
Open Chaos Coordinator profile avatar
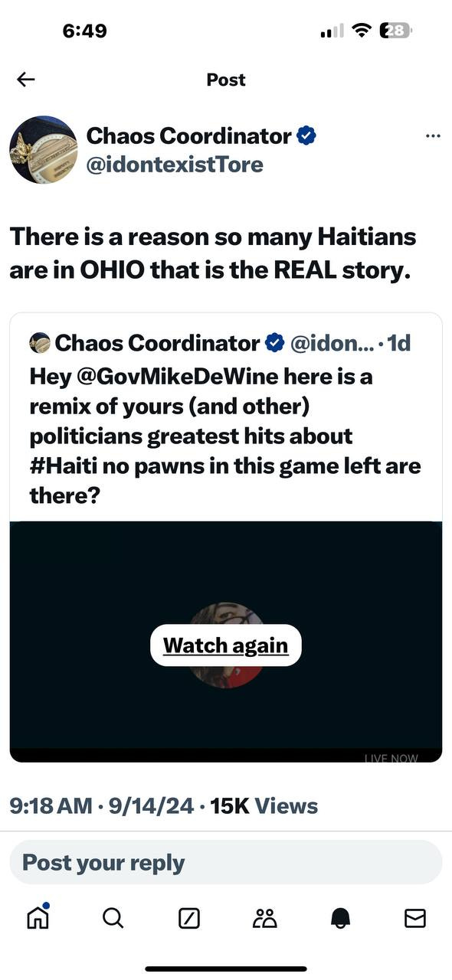[44, 150]
